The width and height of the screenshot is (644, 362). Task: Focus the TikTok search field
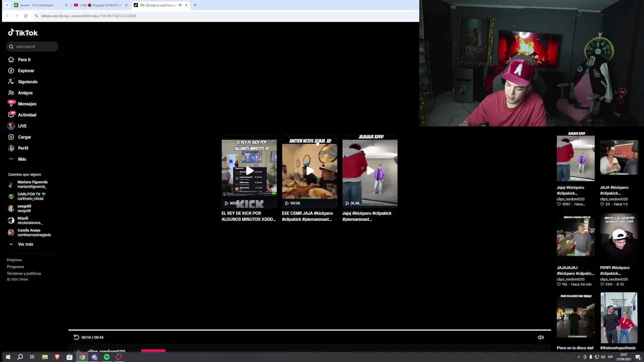point(33,46)
